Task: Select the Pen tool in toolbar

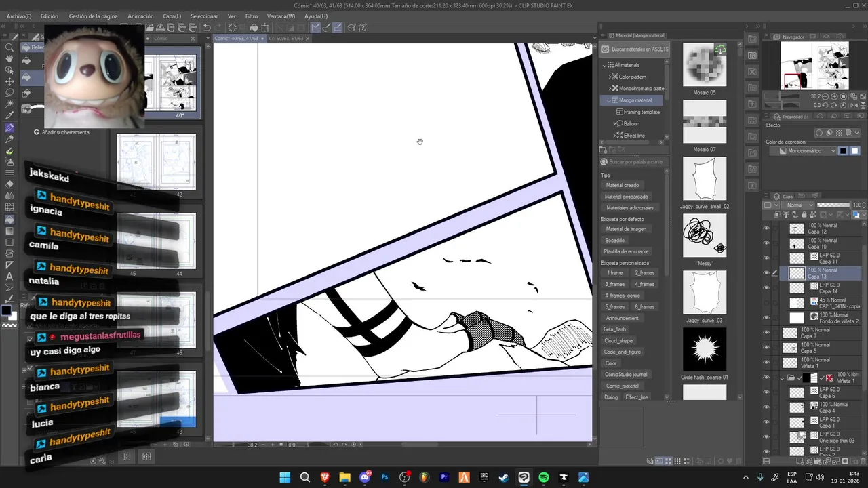Action: coord(9,127)
